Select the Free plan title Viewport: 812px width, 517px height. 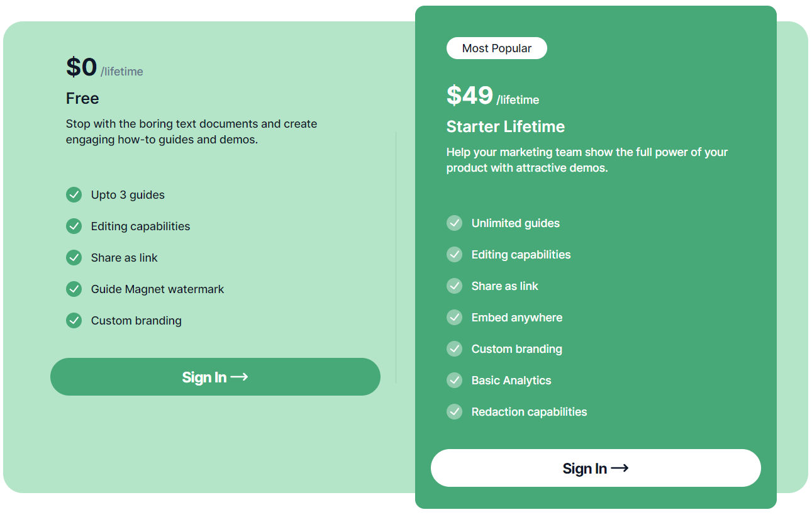[x=82, y=98]
